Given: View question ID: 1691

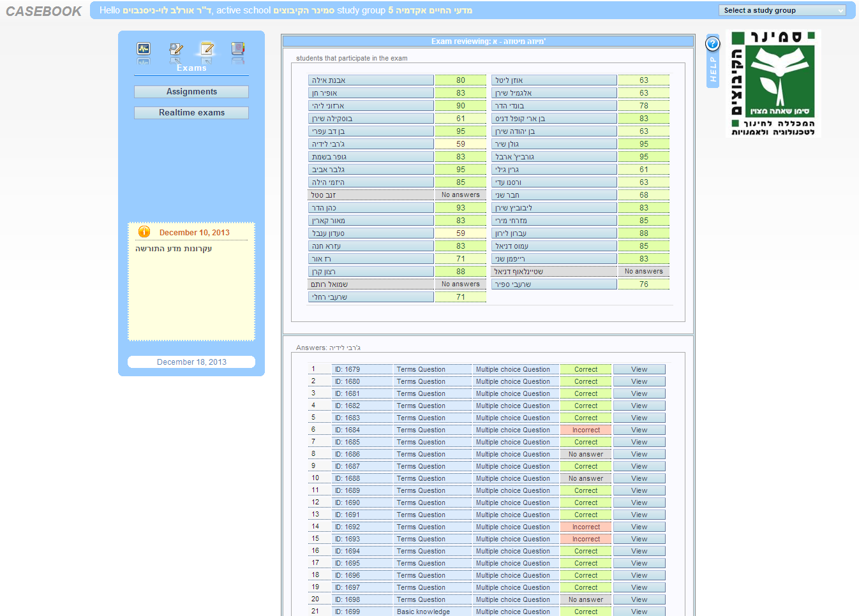Looking at the screenshot, I should tap(639, 515).
